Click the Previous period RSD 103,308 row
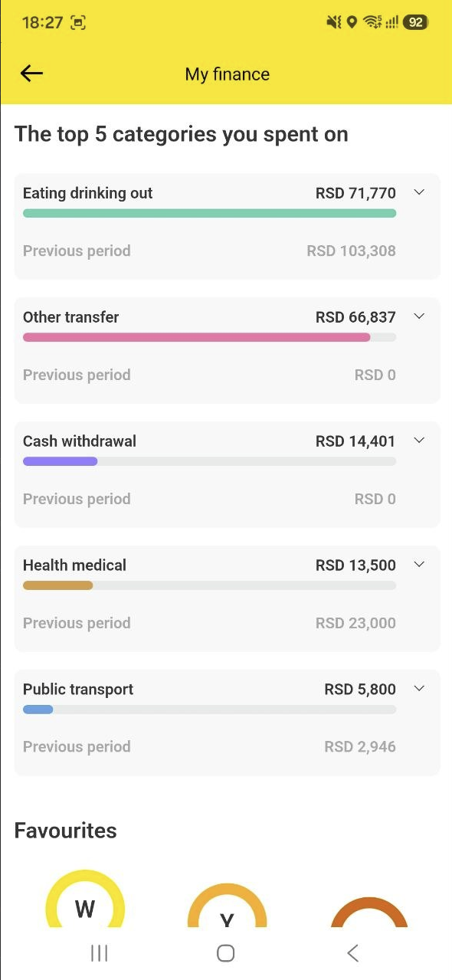This screenshot has width=452, height=980. pos(209,251)
